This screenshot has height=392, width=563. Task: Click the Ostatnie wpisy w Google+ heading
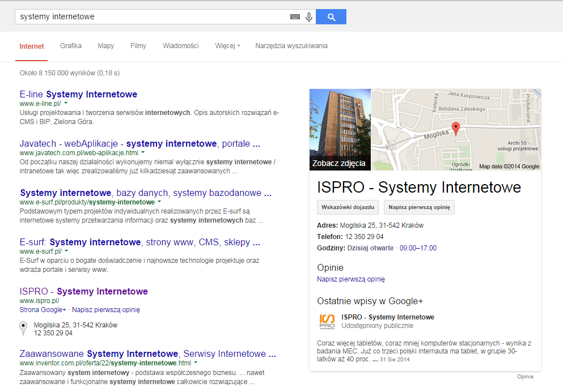click(370, 301)
